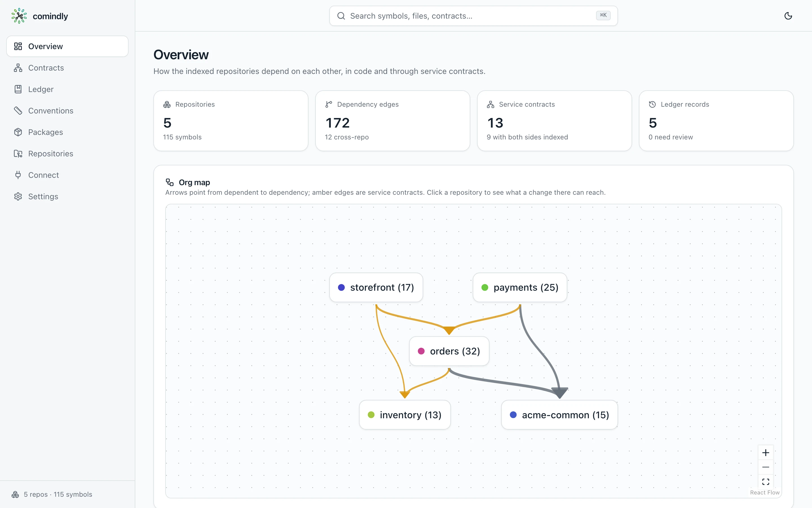Click the React Flow attribution link
The height and width of the screenshot is (508, 812).
765,492
